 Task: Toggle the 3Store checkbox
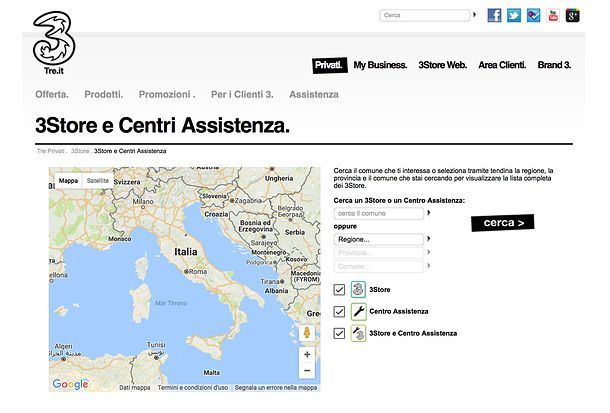(339, 290)
